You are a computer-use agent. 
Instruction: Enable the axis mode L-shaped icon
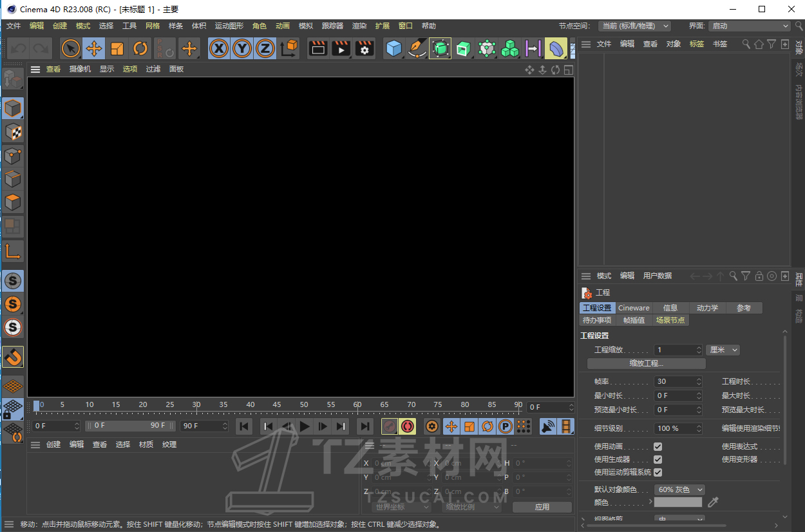[13, 251]
